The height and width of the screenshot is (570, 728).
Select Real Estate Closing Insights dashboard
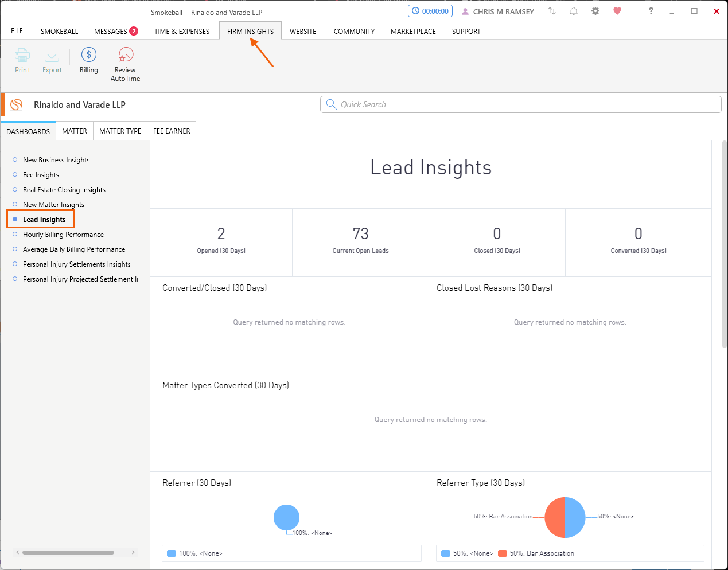[64, 190]
